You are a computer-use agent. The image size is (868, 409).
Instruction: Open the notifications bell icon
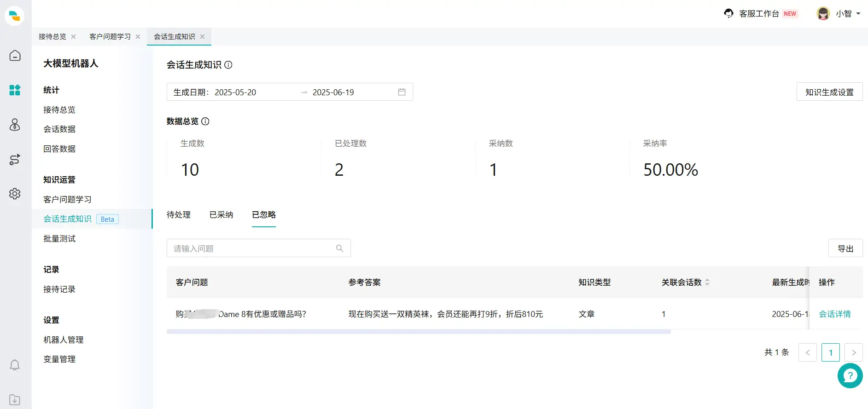15,365
